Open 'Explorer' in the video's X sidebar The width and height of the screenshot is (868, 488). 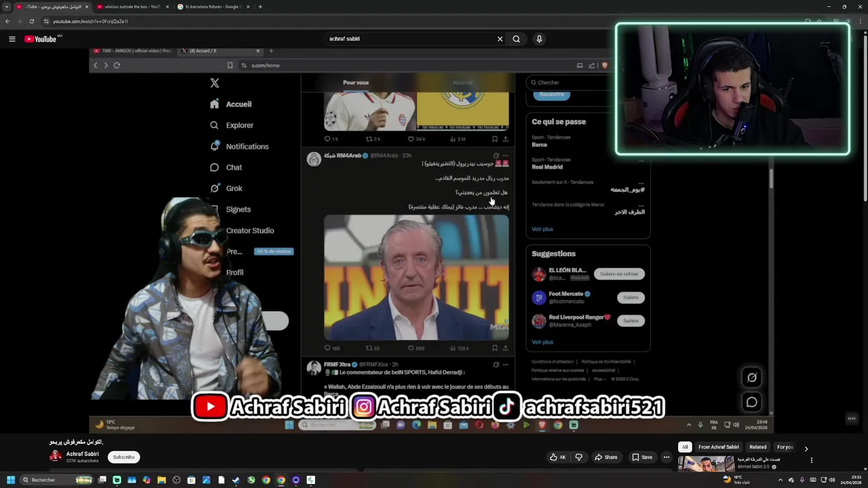click(232, 125)
